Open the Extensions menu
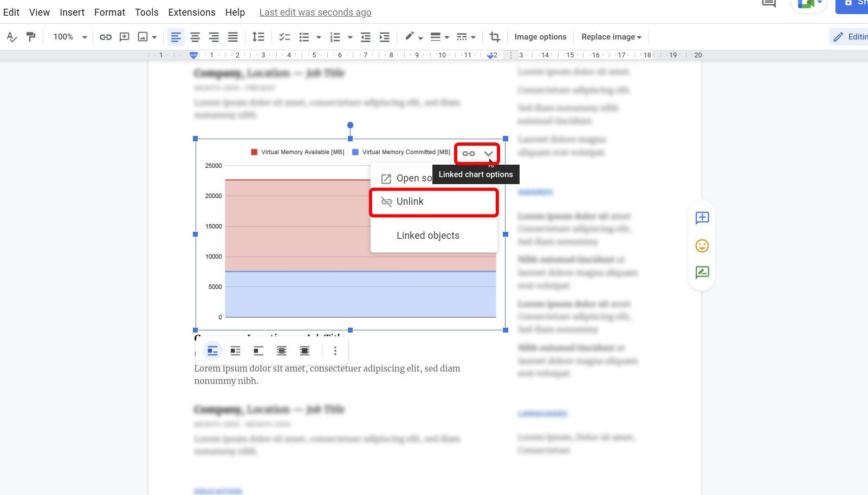868x495 pixels. pos(191,12)
